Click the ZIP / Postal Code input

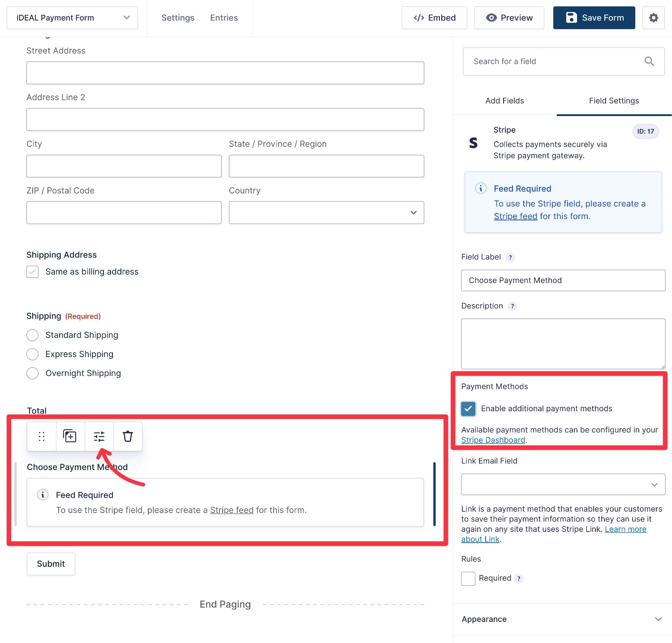pos(124,213)
